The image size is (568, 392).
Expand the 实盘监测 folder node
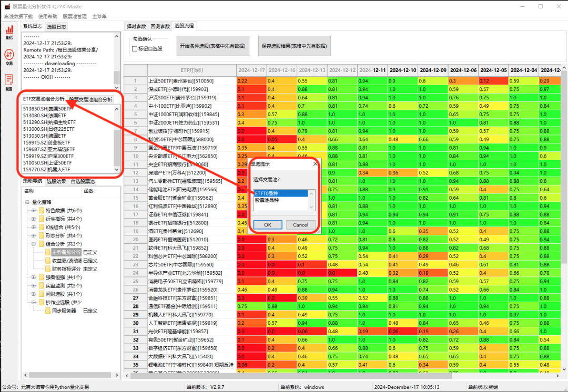[x=34, y=285]
